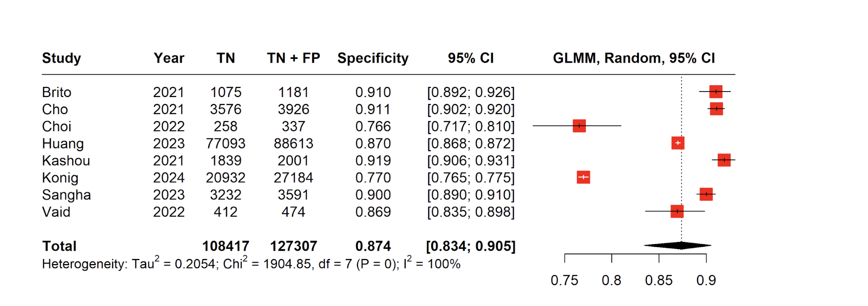Click the total confidence interval [0.834; 0.905]
Image resolution: width=868 pixels, height=306 pixels.
[x=471, y=246]
